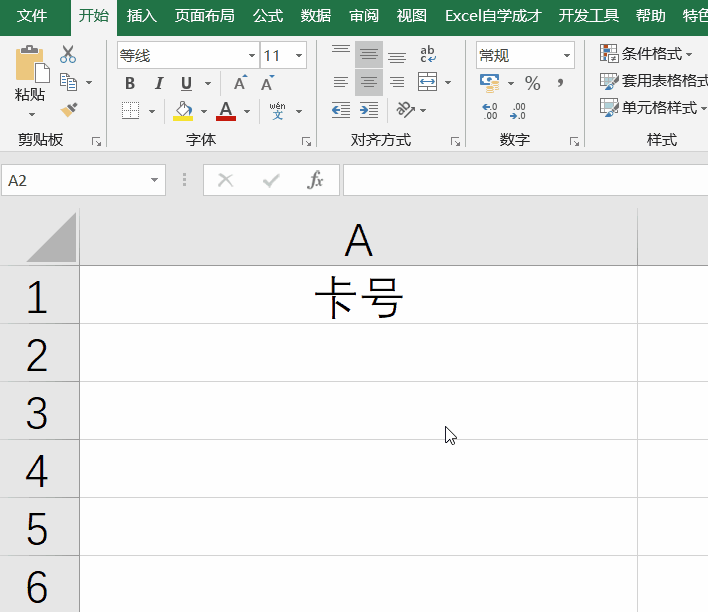Screen dimensions: 708x612
Task: Toggle Bold formatting
Action: pos(130,83)
